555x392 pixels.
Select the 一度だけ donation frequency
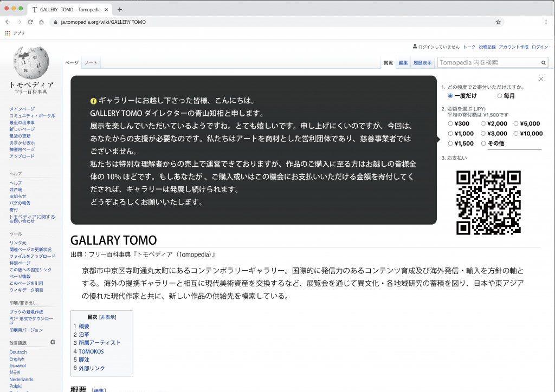coord(450,96)
